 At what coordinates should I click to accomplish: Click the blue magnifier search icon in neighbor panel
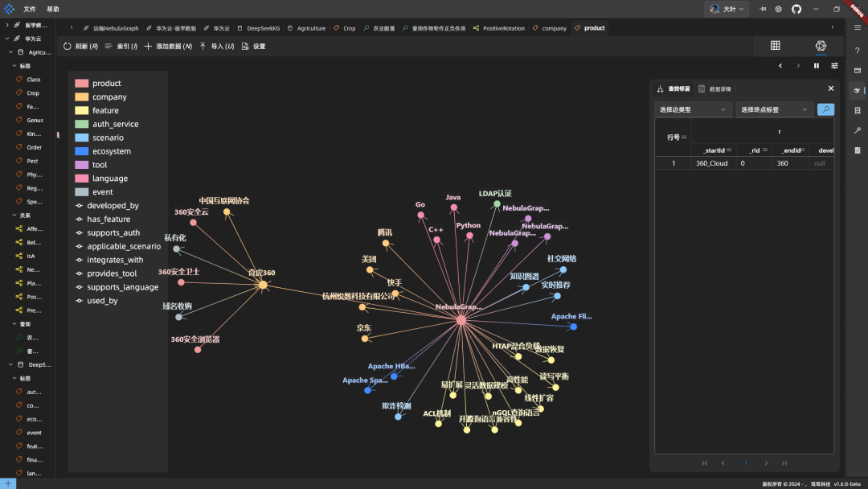tap(825, 109)
